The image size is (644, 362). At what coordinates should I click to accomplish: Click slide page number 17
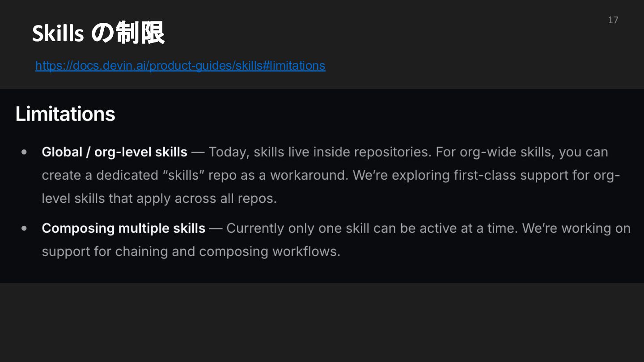tap(613, 20)
